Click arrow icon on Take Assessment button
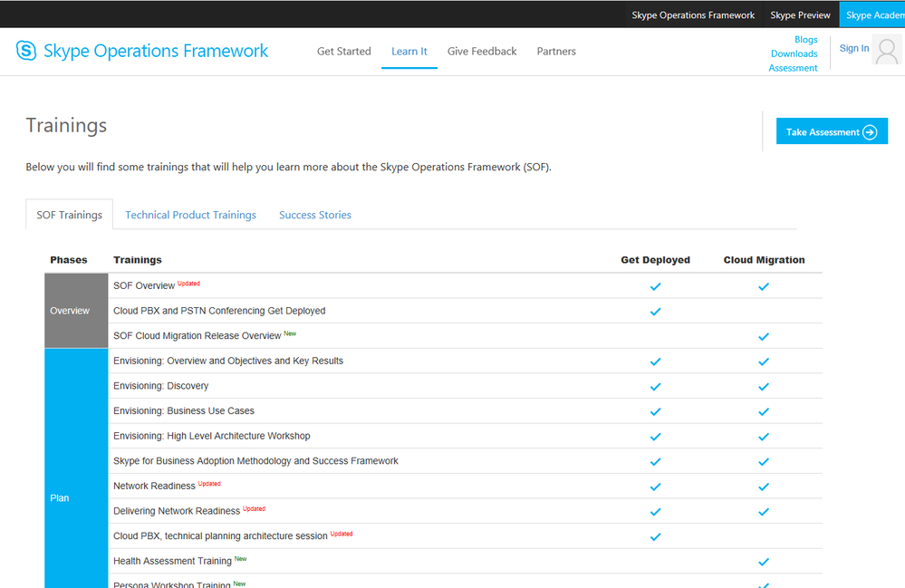Image resolution: width=905 pixels, height=588 pixels. (869, 132)
